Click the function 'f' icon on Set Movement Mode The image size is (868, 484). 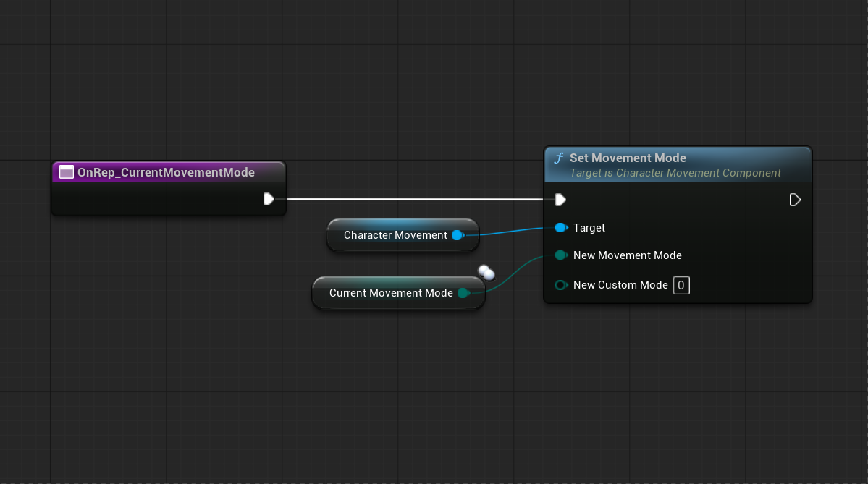558,158
